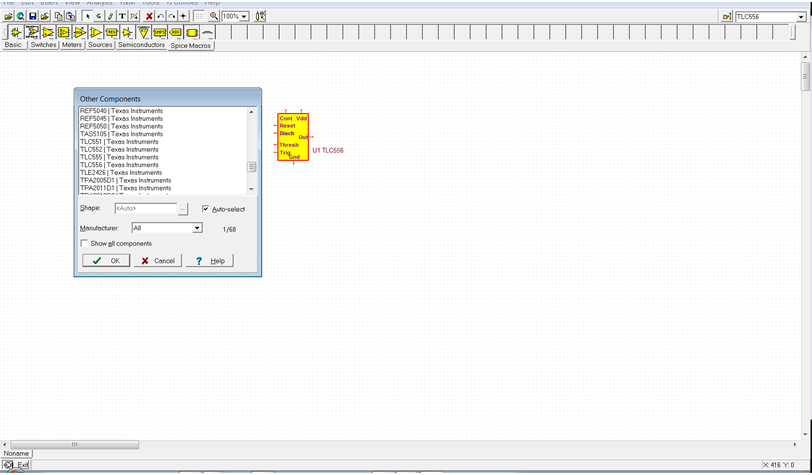Click the red X delete icon
The height and width of the screenshot is (475, 812).
tap(149, 17)
